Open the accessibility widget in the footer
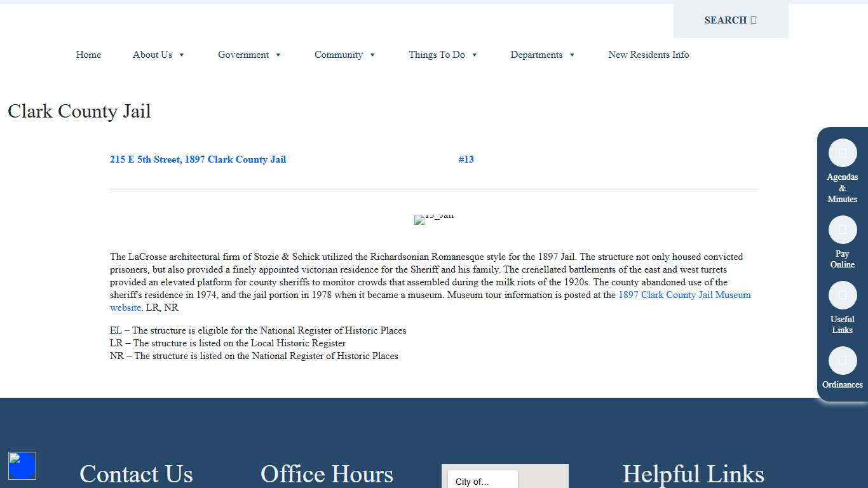The image size is (868, 488). pos(22,465)
